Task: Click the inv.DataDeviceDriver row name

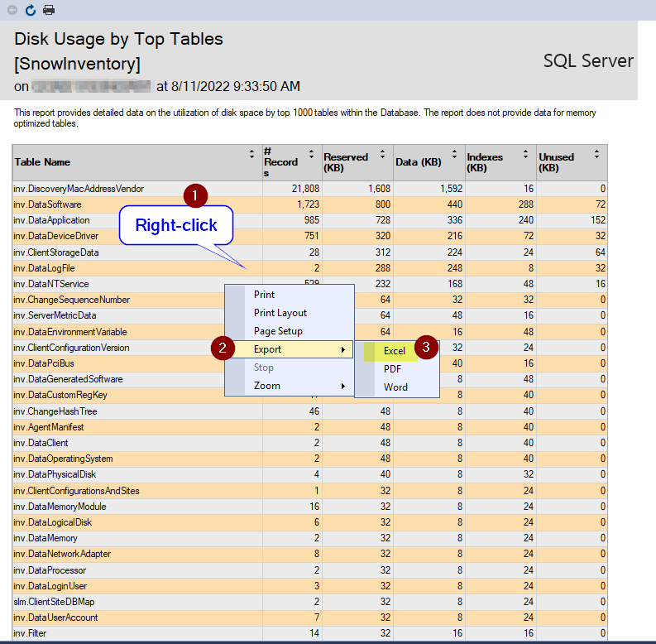Action: 55,236
